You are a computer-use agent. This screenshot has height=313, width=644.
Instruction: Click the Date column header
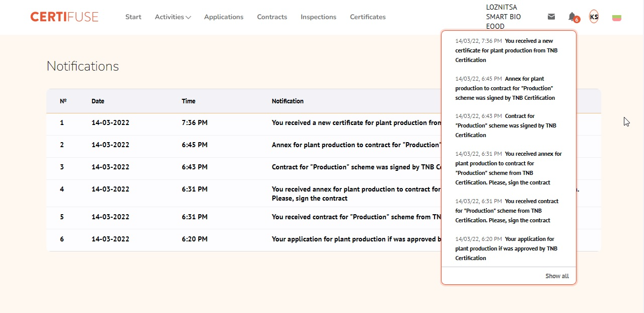coord(98,101)
